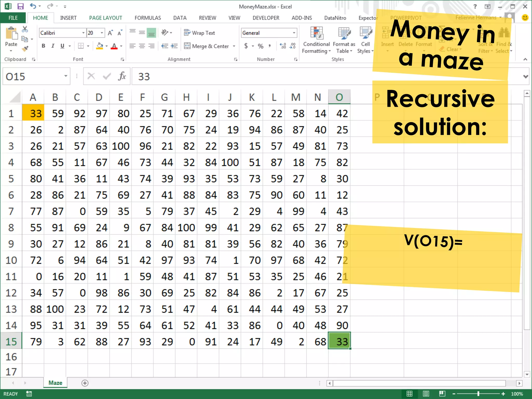Click the Center align icon
532x399 pixels.
coord(142,46)
